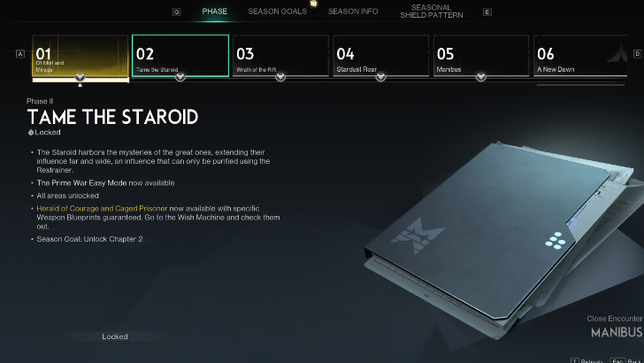Click the Q key previous-tab icon
644x363 pixels.
pos(176,12)
